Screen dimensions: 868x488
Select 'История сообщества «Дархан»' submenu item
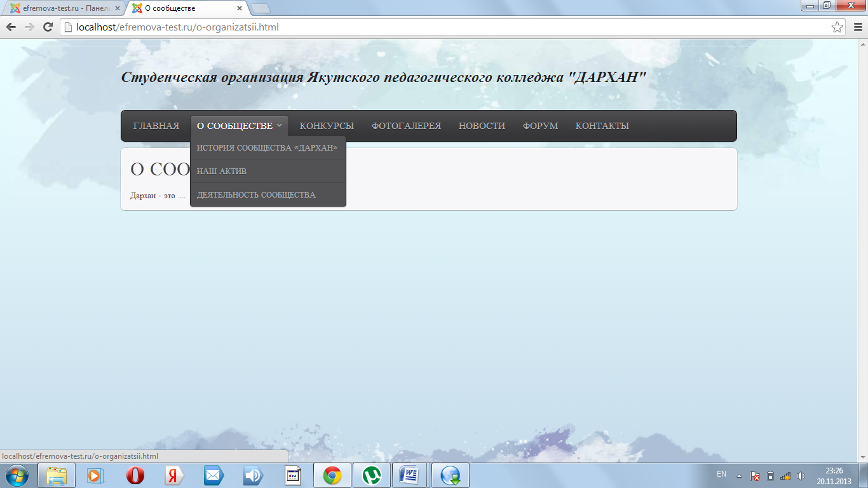[x=268, y=147]
